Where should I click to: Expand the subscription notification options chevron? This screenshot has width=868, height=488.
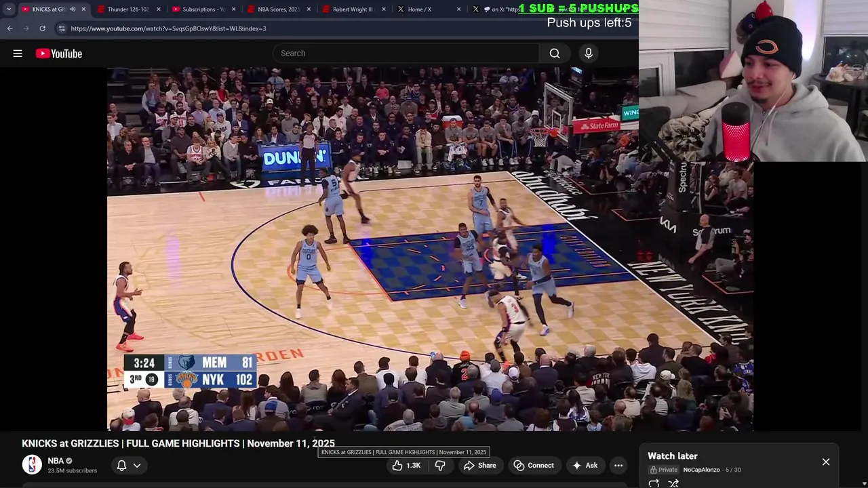137,466
